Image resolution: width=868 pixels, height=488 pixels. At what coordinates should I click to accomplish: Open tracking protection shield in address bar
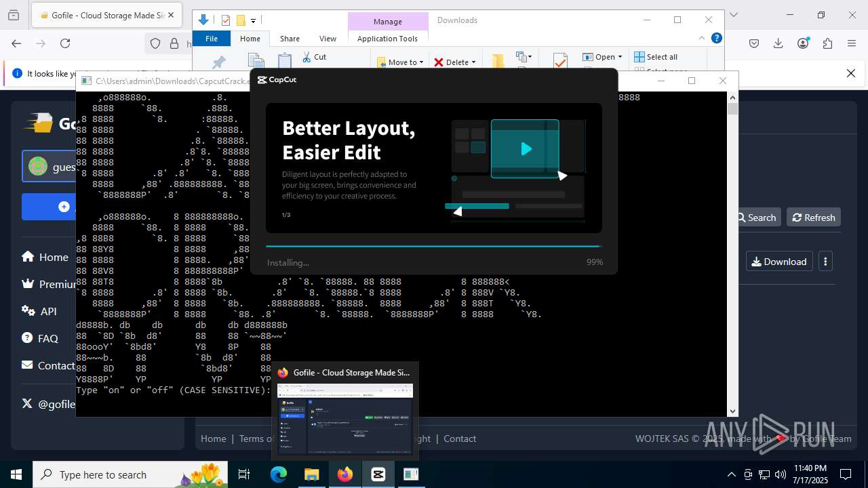pyautogui.click(x=155, y=43)
